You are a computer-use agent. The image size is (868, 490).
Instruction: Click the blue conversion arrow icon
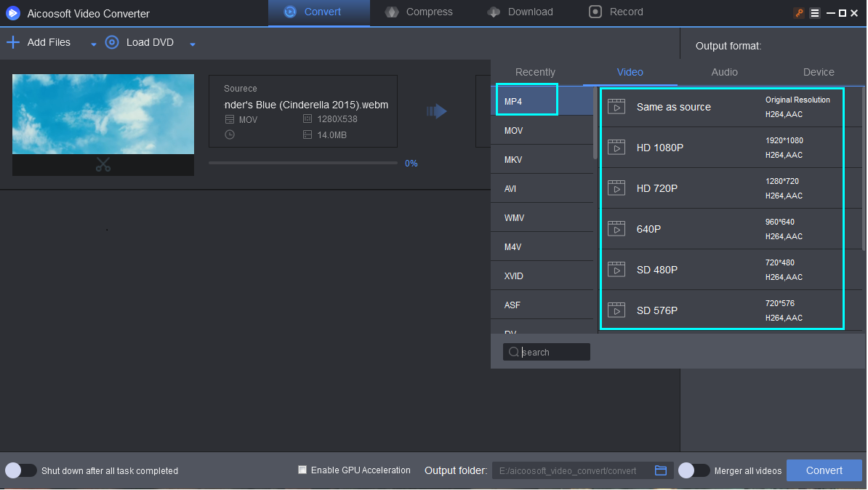[x=437, y=111]
